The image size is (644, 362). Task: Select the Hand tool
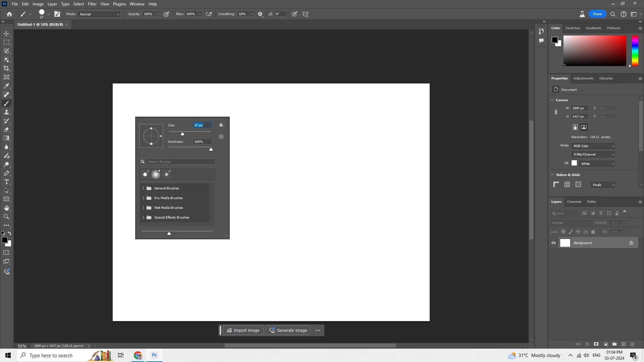point(6,208)
